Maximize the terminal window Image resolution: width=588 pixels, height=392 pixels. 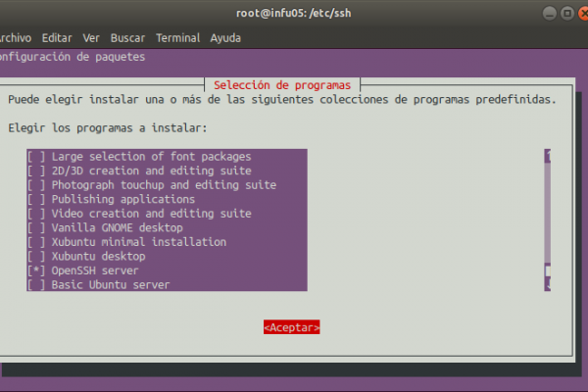[567, 14]
